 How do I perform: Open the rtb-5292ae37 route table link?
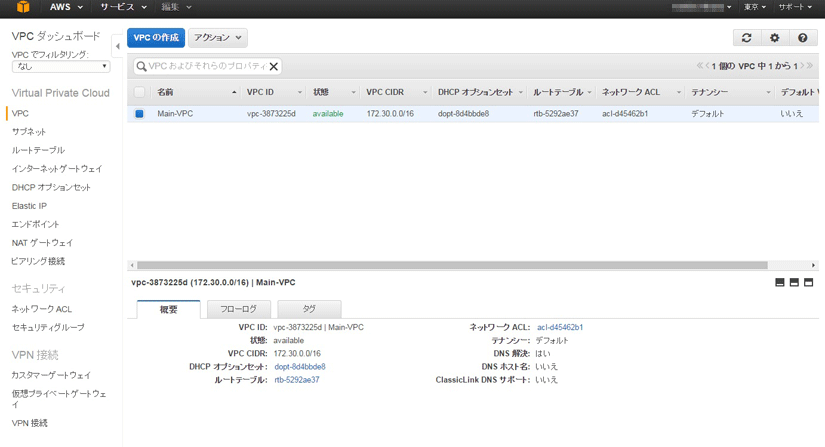[297, 380]
